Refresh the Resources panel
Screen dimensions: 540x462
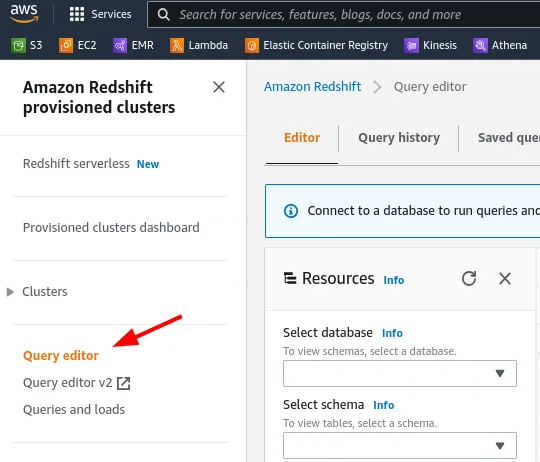469,279
